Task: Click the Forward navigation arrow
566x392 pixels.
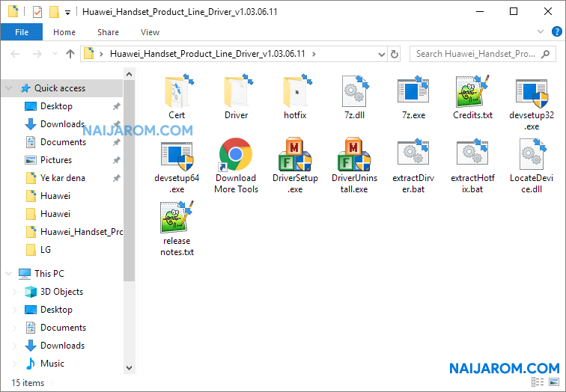Action: point(37,54)
